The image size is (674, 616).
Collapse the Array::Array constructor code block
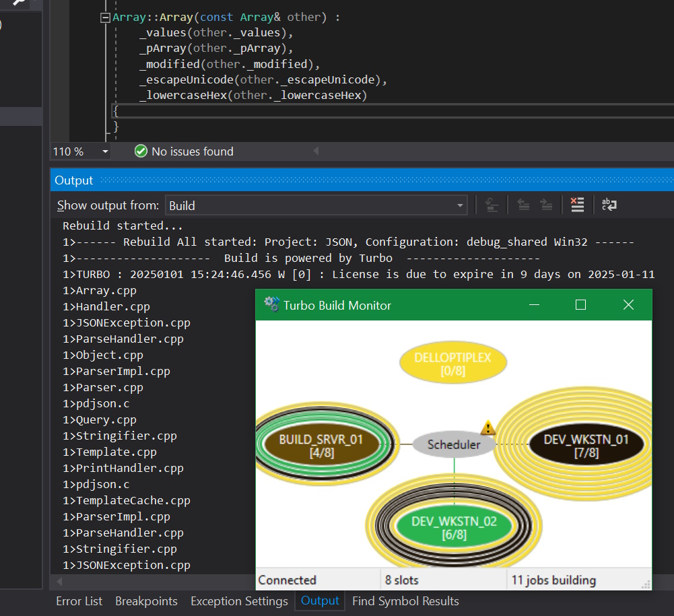pos(105,18)
